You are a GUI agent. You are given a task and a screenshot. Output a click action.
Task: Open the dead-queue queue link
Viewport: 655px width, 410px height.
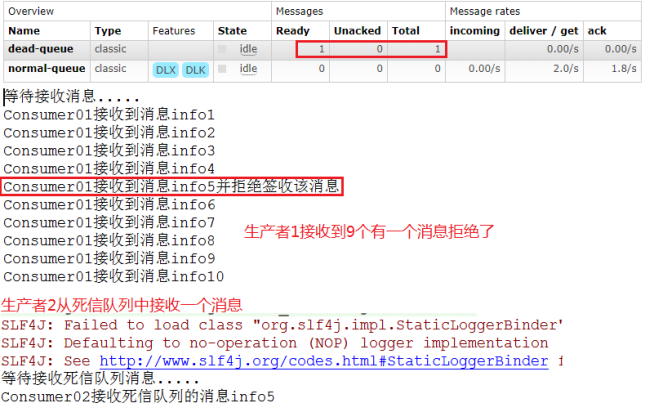(41, 49)
